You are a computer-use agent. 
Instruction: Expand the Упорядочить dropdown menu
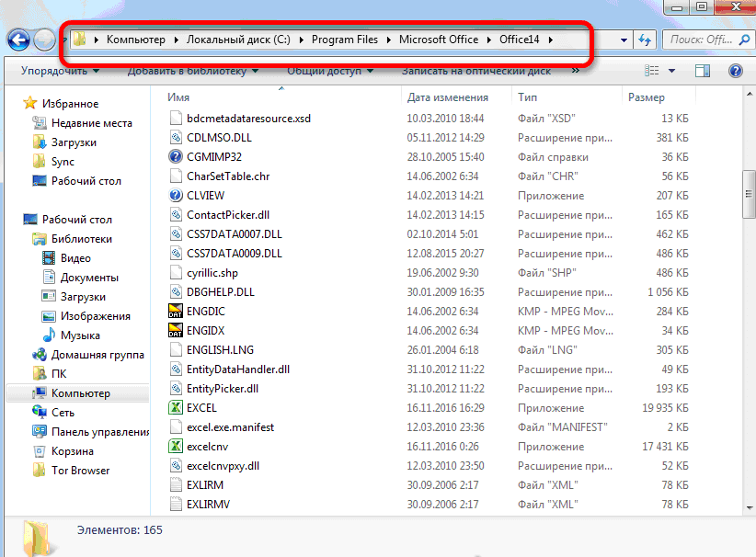(60, 71)
